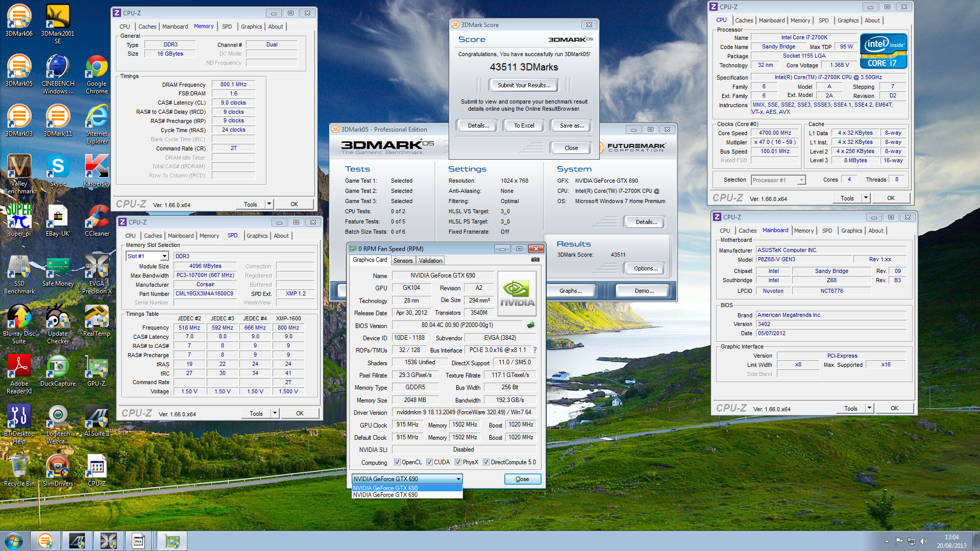Click NVIDIA logo in GPU-Z

(x=517, y=293)
